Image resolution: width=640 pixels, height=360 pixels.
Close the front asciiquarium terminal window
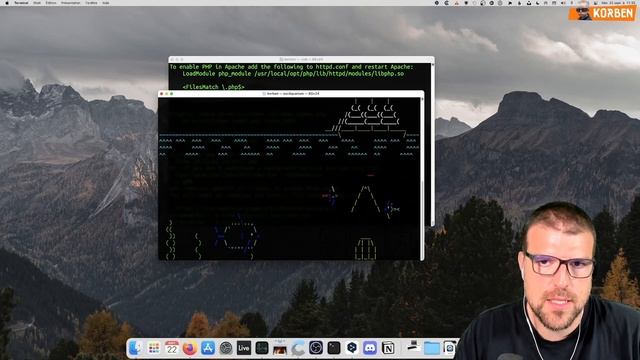click(x=162, y=93)
